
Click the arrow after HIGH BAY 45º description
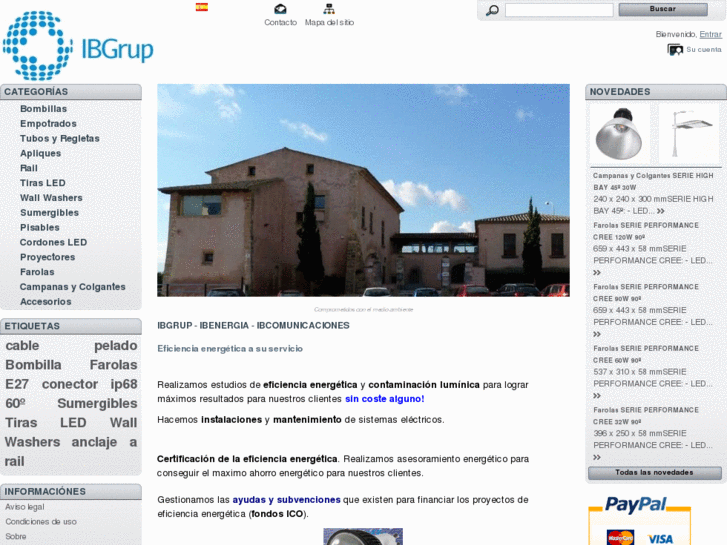pyautogui.click(x=661, y=211)
